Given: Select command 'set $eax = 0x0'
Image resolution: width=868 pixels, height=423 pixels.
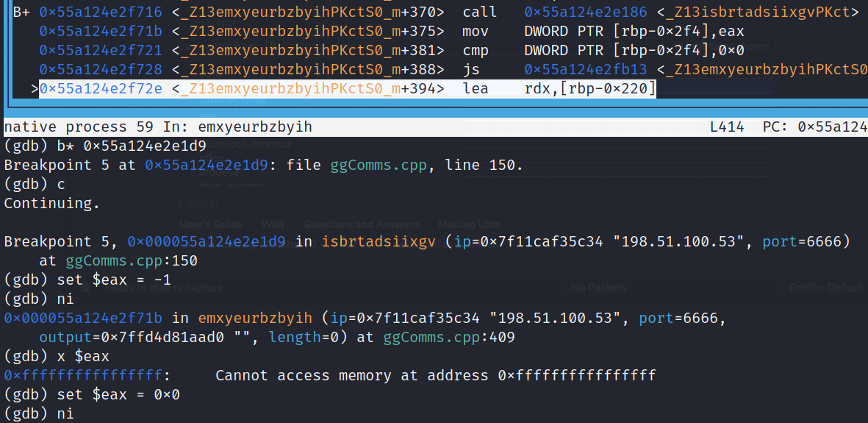Looking at the screenshot, I should (118, 395).
